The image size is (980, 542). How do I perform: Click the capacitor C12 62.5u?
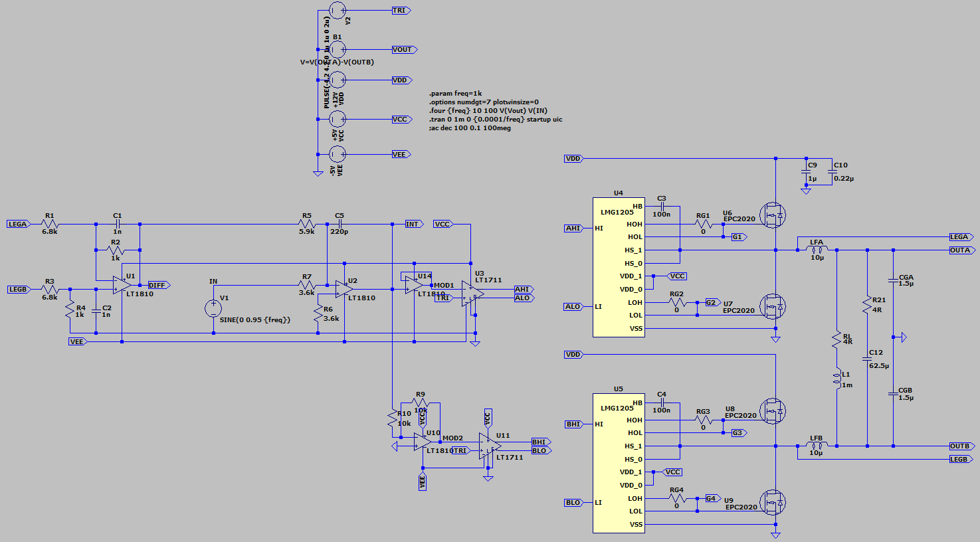(867, 359)
